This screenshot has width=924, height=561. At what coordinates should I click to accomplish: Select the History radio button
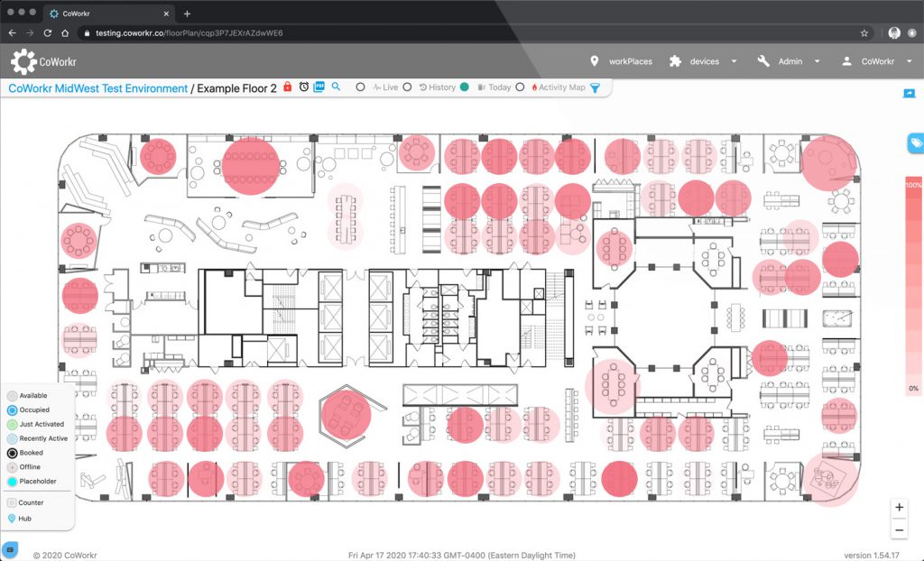click(407, 87)
